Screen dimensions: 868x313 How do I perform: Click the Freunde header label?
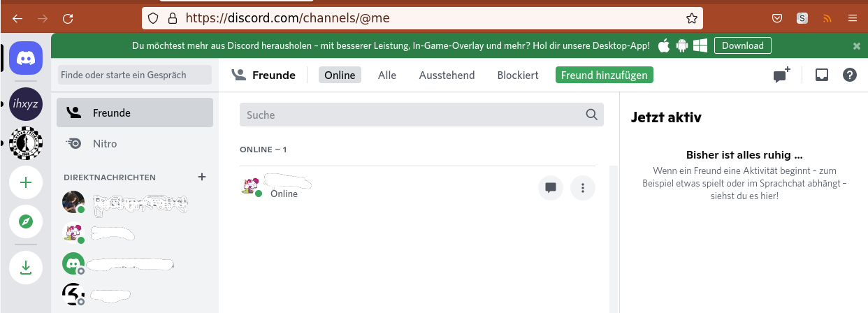pos(274,75)
